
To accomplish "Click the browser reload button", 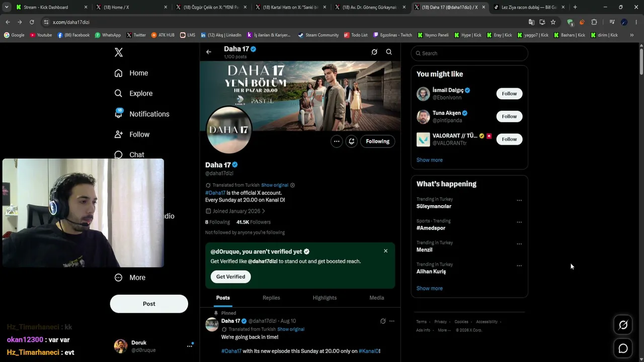I will pos(32,22).
